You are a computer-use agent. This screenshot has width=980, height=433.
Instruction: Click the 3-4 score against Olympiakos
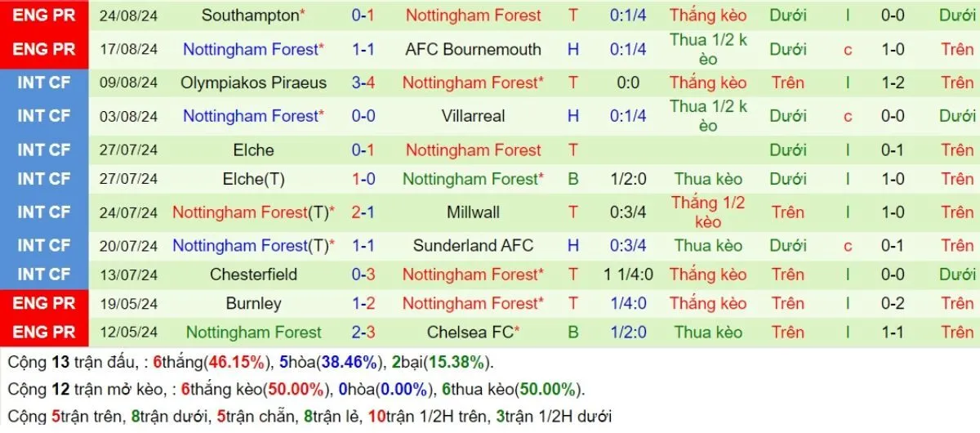tap(363, 83)
